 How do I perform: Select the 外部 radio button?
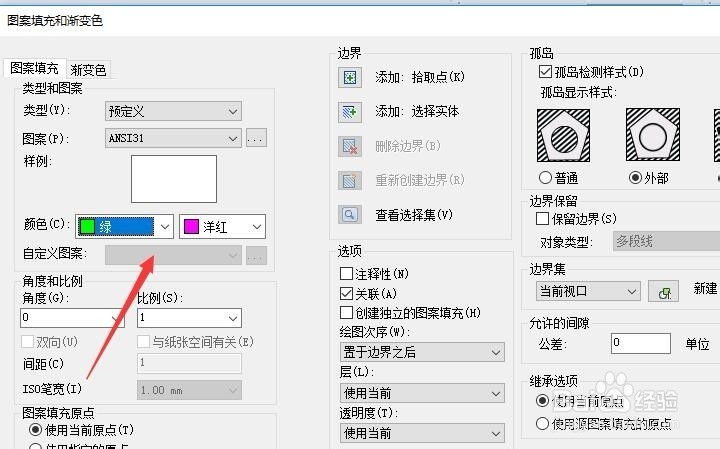coord(635,177)
